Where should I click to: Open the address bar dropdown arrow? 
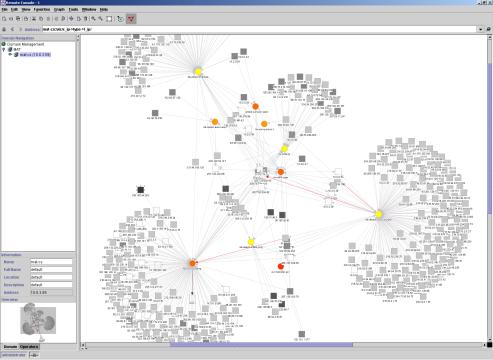coord(480,29)
